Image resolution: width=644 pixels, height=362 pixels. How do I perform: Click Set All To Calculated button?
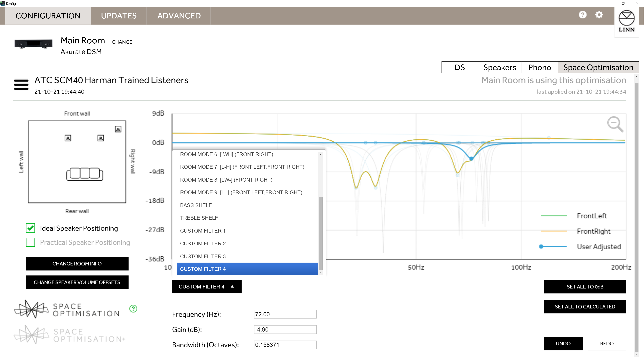pyautogui.click(x=585, y=307)
